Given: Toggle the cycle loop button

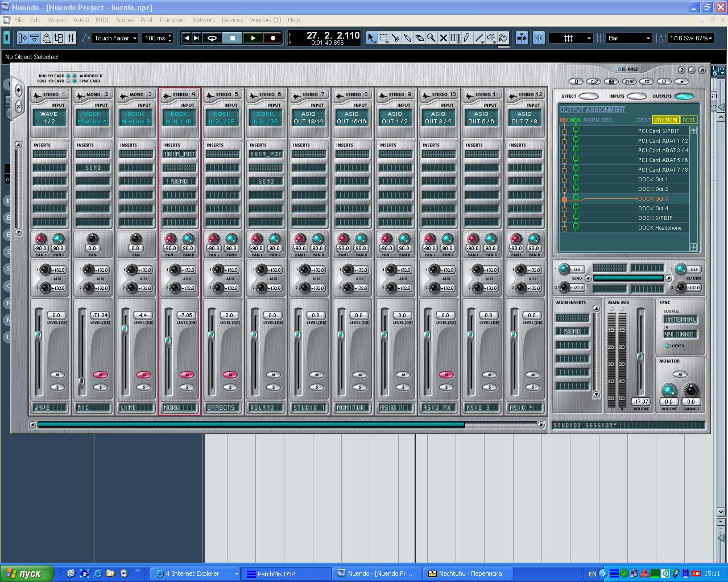Looking at the screenshot, I should pos(212,38).
